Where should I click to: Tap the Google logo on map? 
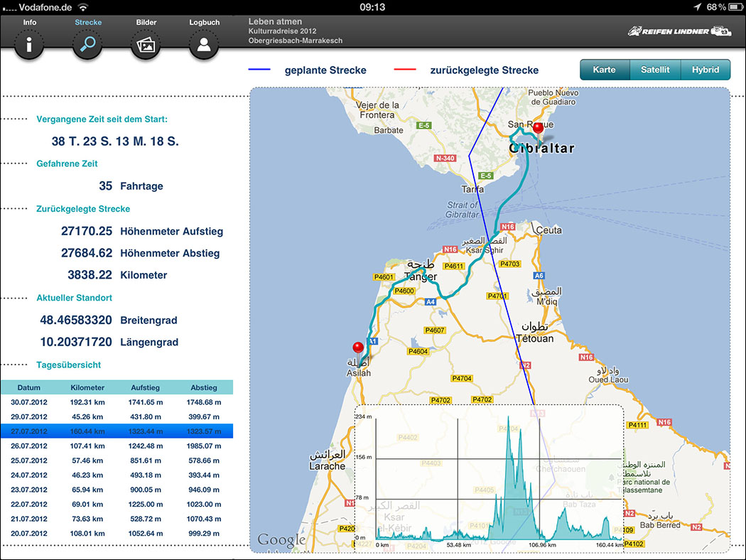[281, 540]
